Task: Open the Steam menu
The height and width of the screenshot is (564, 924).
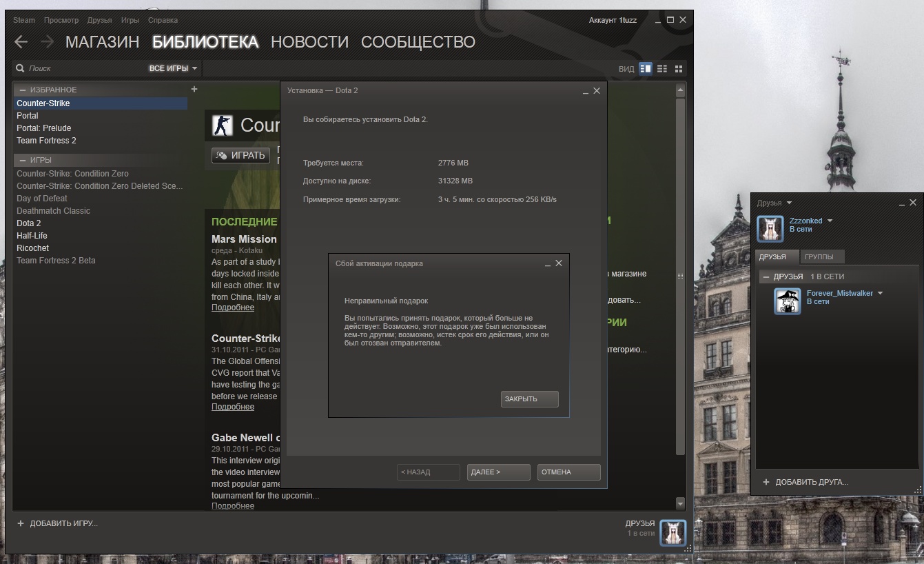Action: [x=24, y=20]
